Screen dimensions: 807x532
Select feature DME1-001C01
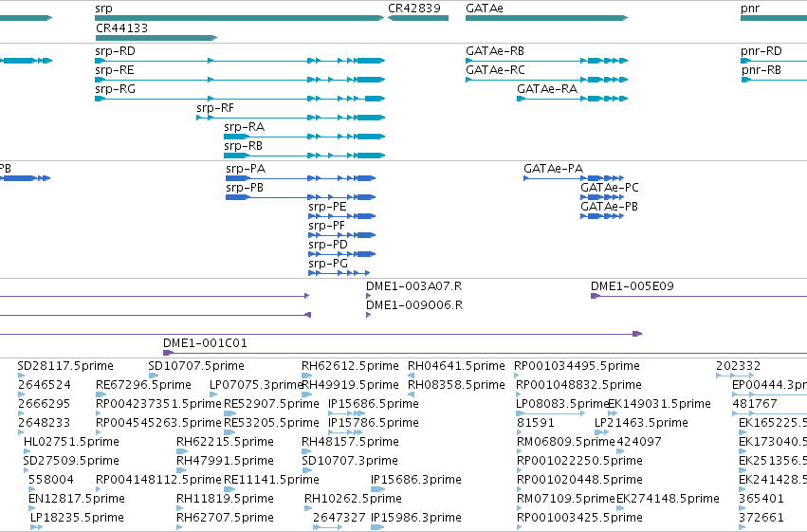pyautogui.click(x=485, y=353)
